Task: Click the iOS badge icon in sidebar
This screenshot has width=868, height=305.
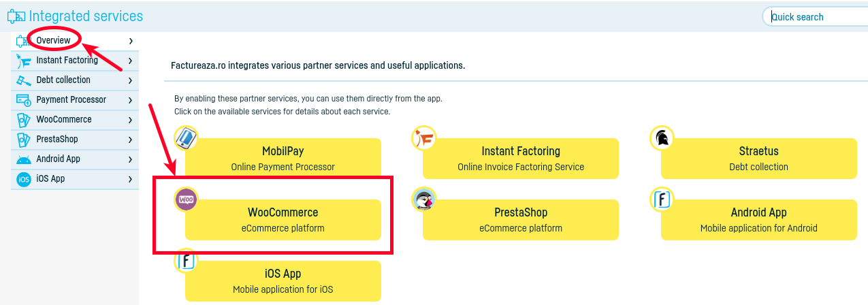Action: point(24,179)
